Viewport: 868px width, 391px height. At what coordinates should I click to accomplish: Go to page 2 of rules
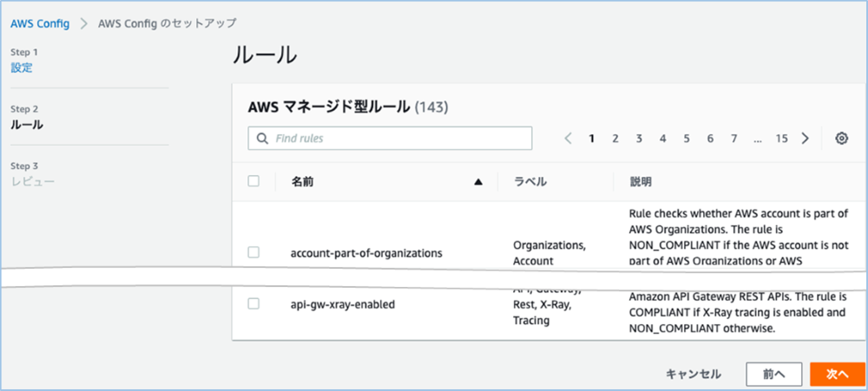615,138
